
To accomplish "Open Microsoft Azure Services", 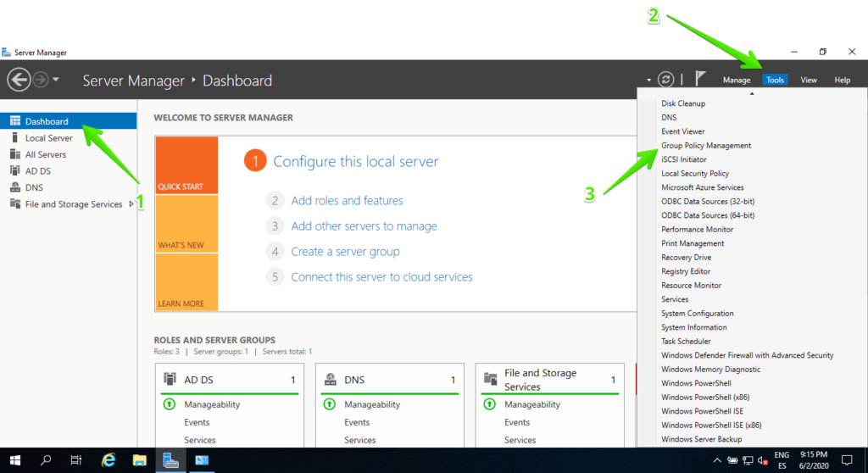I will [x=703, y=187].
